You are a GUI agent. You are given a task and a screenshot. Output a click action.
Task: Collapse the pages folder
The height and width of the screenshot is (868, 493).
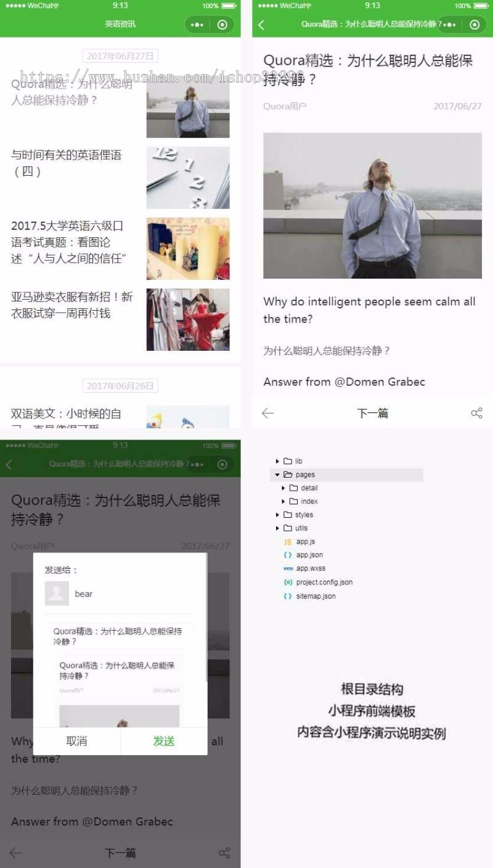coord(277,474)
